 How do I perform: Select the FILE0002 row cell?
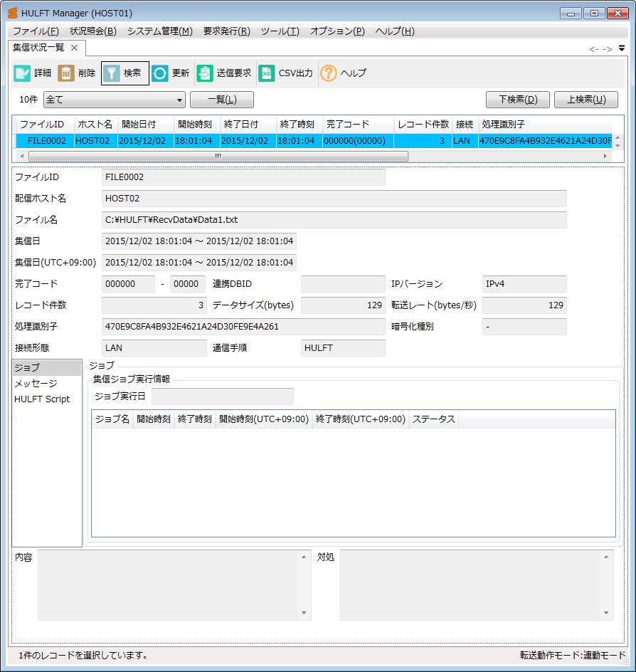(x=46, y=141)
